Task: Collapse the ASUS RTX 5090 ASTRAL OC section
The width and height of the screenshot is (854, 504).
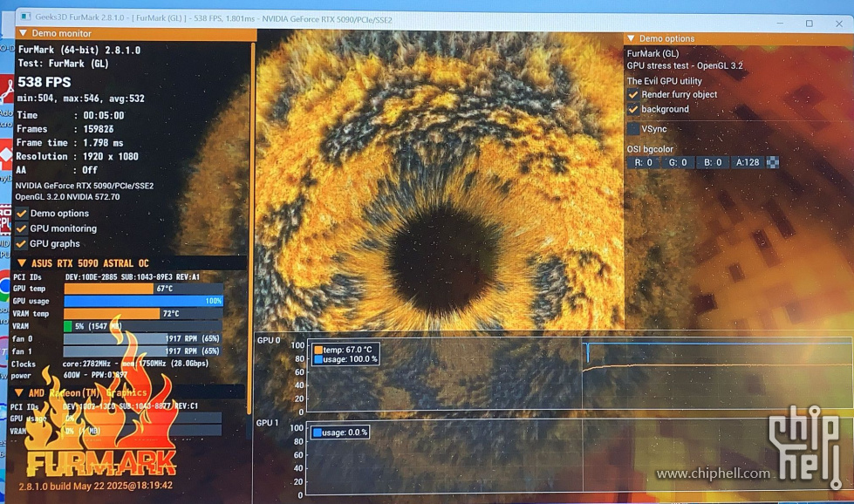Action: [x=22, y=263]
